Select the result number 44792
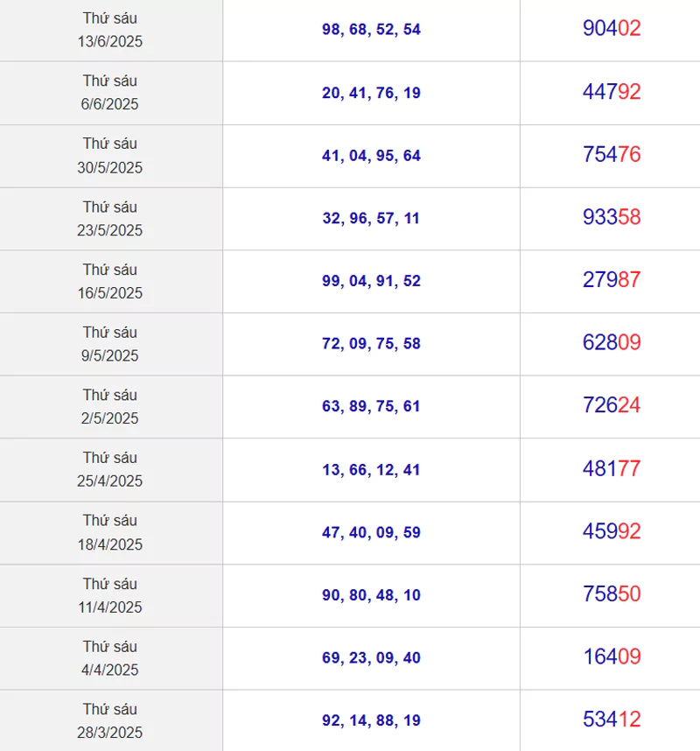This screenshot has width=700, height=751. point(612,92)
